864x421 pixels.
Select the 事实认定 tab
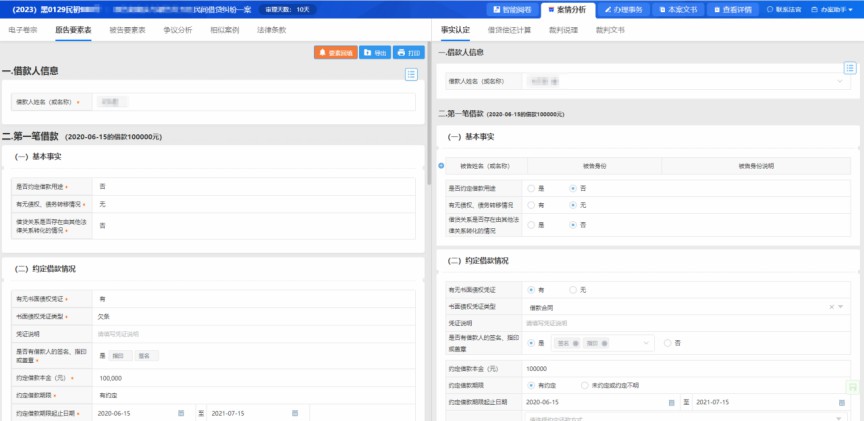[455, 30]
